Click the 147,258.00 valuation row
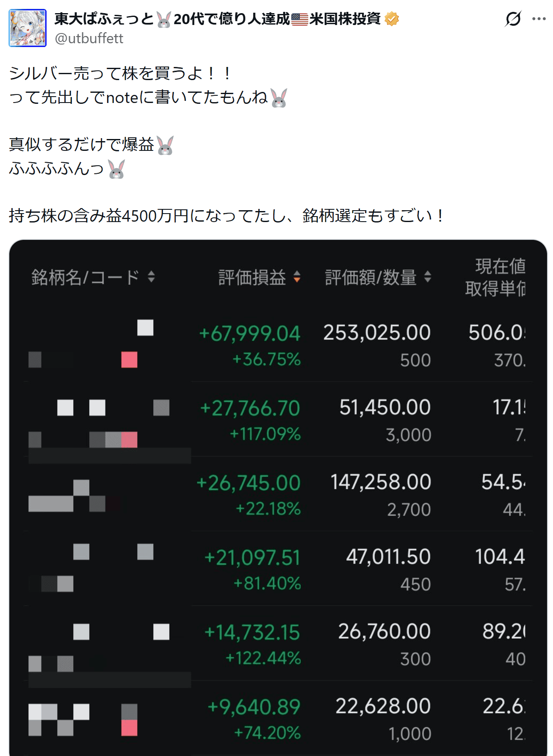553x756 pixels. point(381,482)
